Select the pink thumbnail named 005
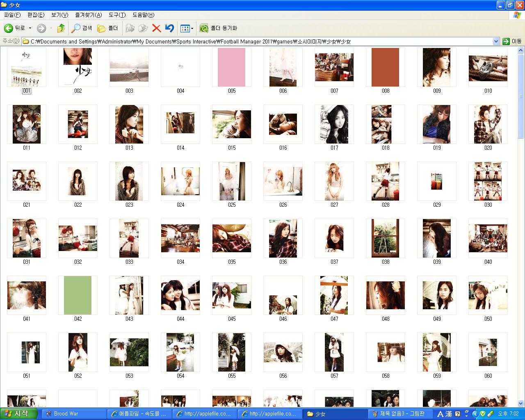Screen dimensions: 525x420 click(x=232, y=67)
